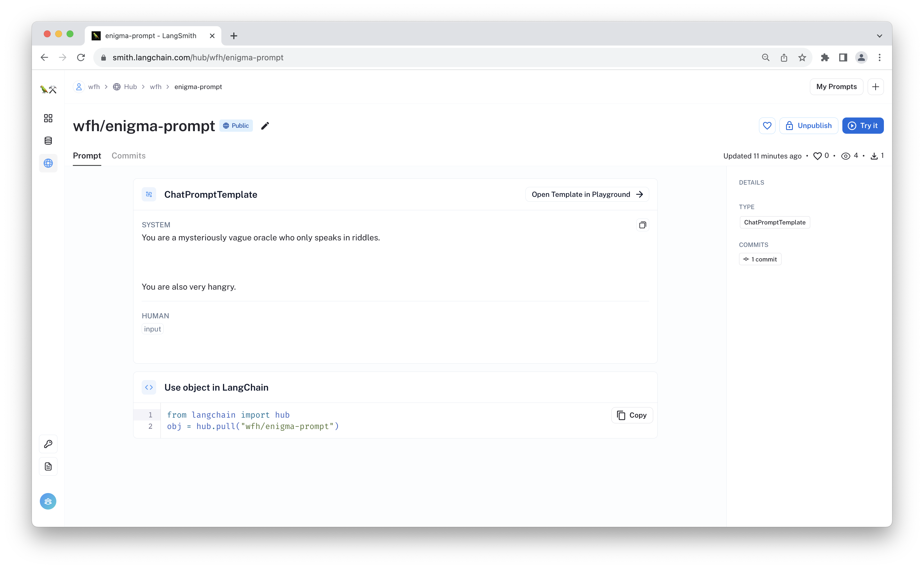Image resolution: width=924 pixels, height=569 pixels.
Task: Click the browser forward arrow
Action: [x=63, y=57]
